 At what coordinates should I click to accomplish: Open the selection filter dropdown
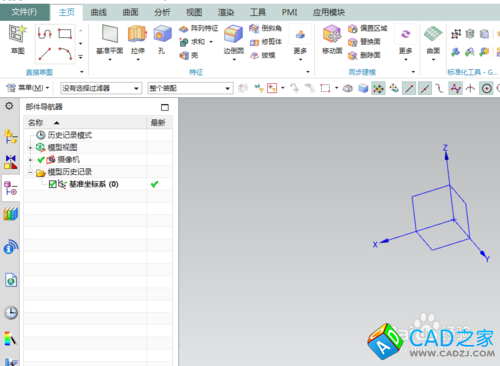click(x=101, y=88)
